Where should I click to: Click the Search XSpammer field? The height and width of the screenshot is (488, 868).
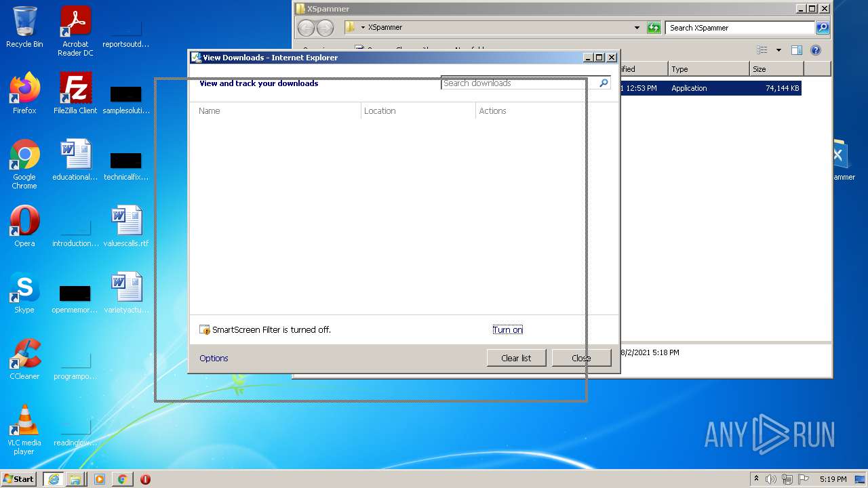(x=741, y=28)
